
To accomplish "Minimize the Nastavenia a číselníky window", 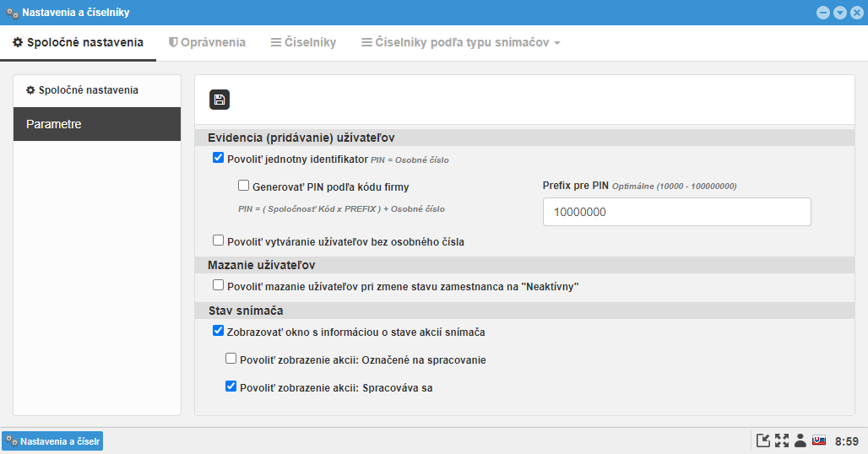I will pos(823,12).
